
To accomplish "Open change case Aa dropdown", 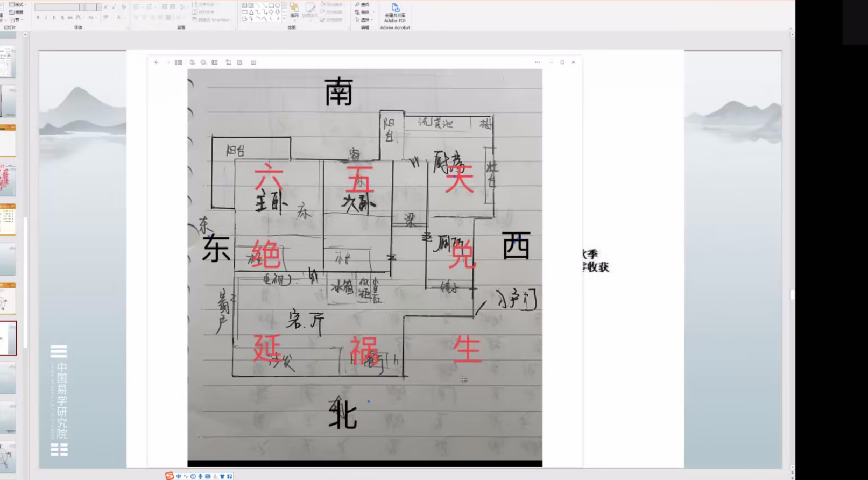I will 91,17.
